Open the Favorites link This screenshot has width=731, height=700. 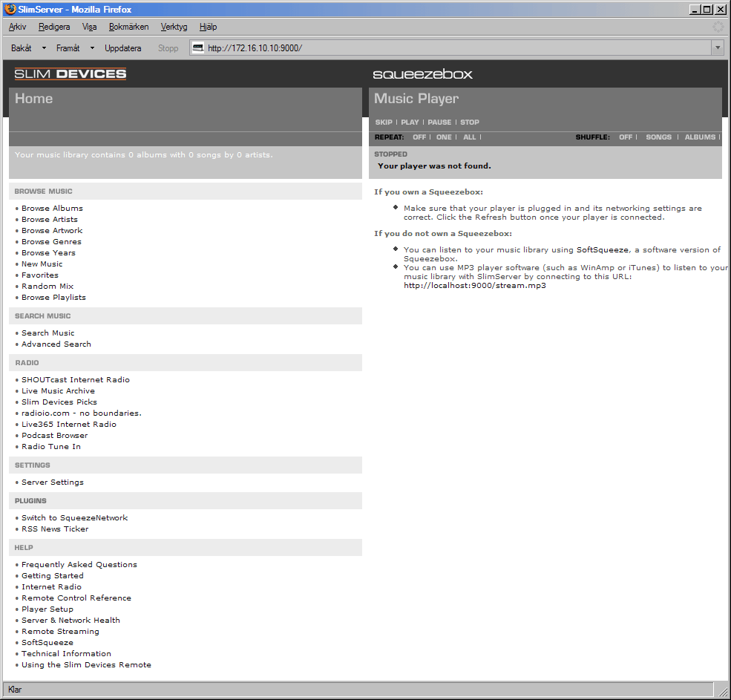[40, 275]
